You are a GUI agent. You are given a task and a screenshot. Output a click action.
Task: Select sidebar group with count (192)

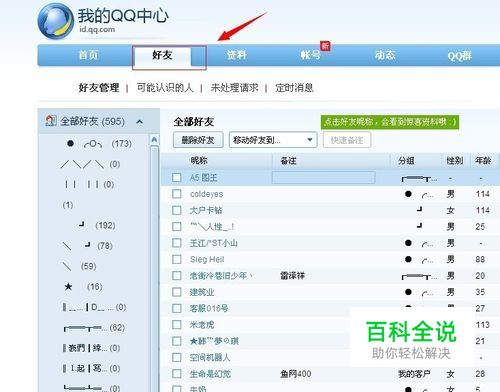pyautogui.click(x=97, y=225)
